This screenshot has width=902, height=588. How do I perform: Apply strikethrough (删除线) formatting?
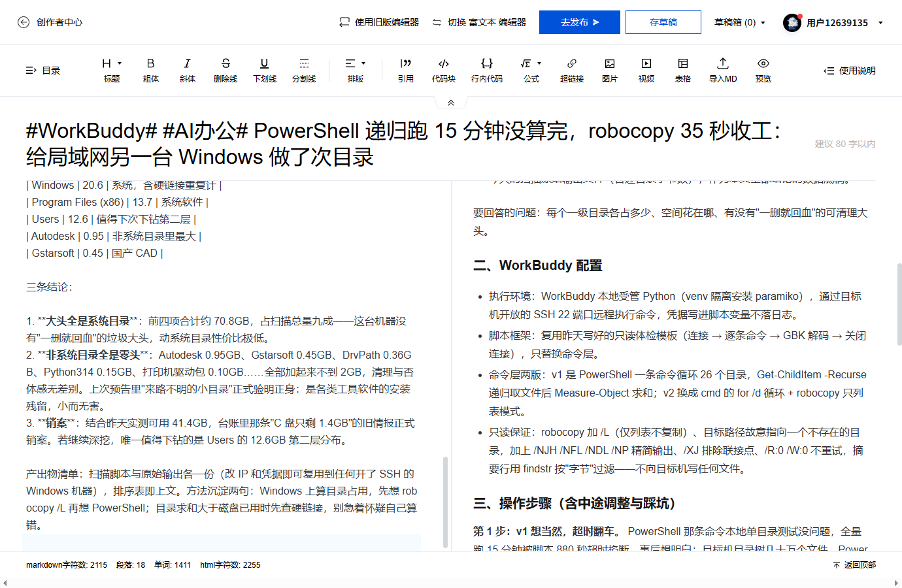[x=225, y=71]
